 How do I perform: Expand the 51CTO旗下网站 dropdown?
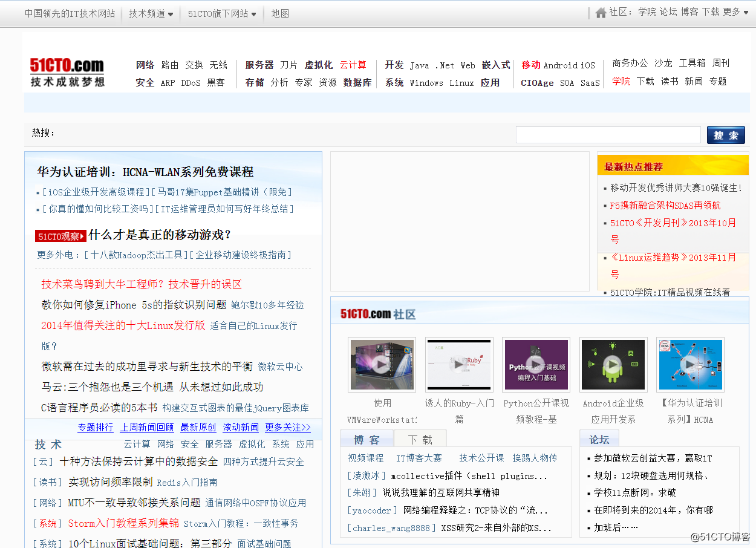coord(221,13)
